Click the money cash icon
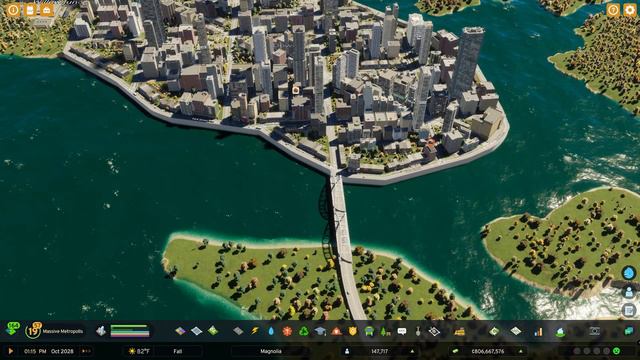This screenshot has width=640, height=360. point(456,351)
